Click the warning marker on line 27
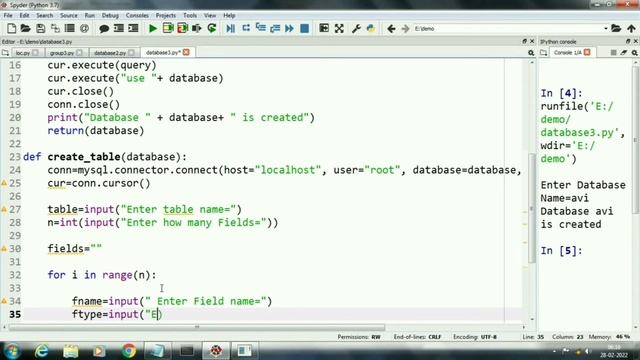 tap(4, 209)
